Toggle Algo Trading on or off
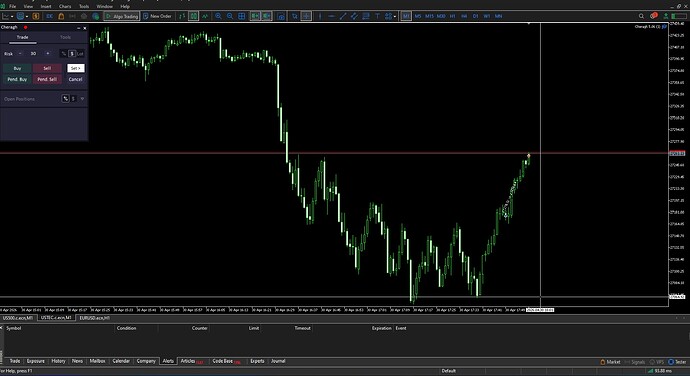This screenshot has height=376, width=690. tap(121, 16)
